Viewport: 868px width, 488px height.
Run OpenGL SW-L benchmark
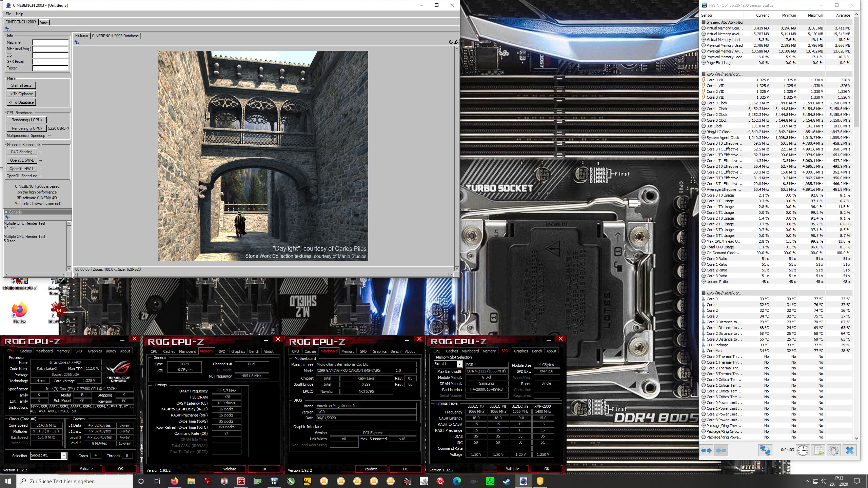click(22, 160)
